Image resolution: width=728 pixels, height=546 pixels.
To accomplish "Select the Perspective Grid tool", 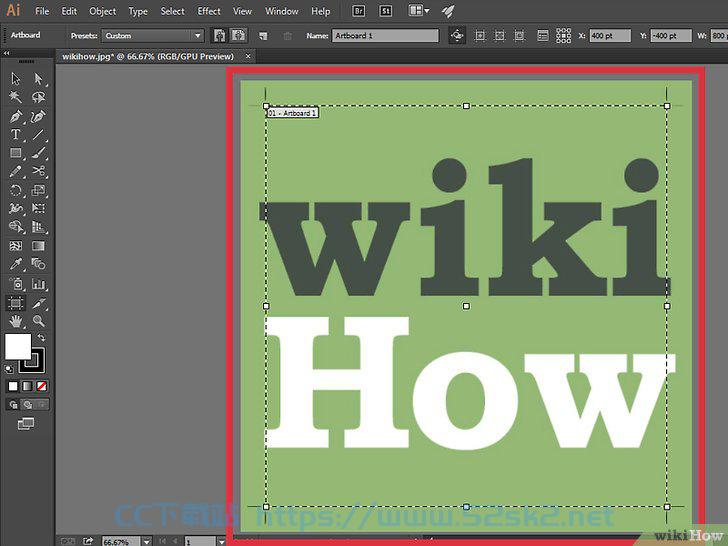I will 38,227.
